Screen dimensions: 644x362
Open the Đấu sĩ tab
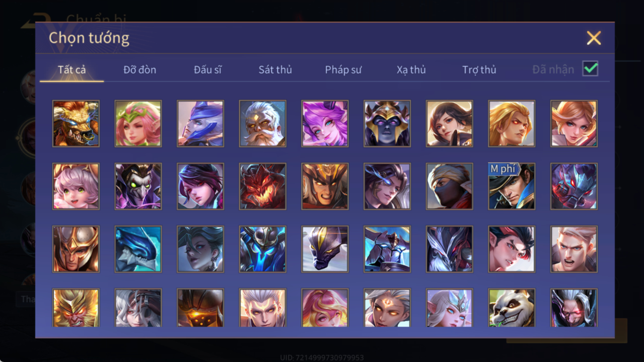(207, 70)
